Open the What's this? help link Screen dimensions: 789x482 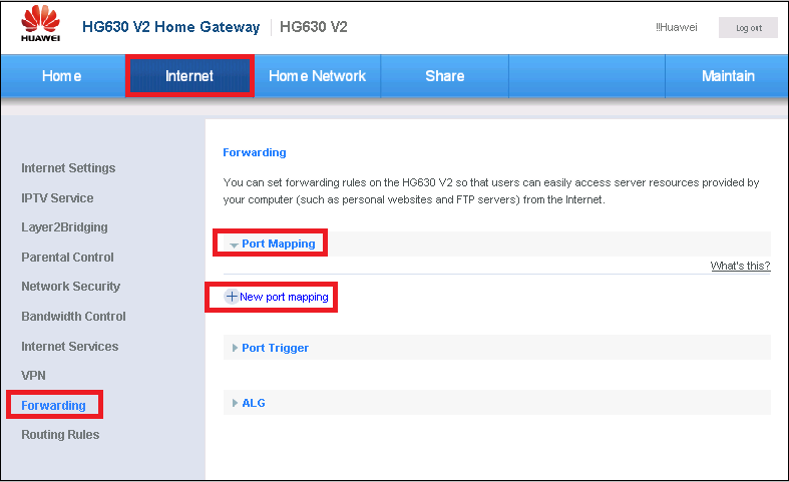click(x=740, y=266)
